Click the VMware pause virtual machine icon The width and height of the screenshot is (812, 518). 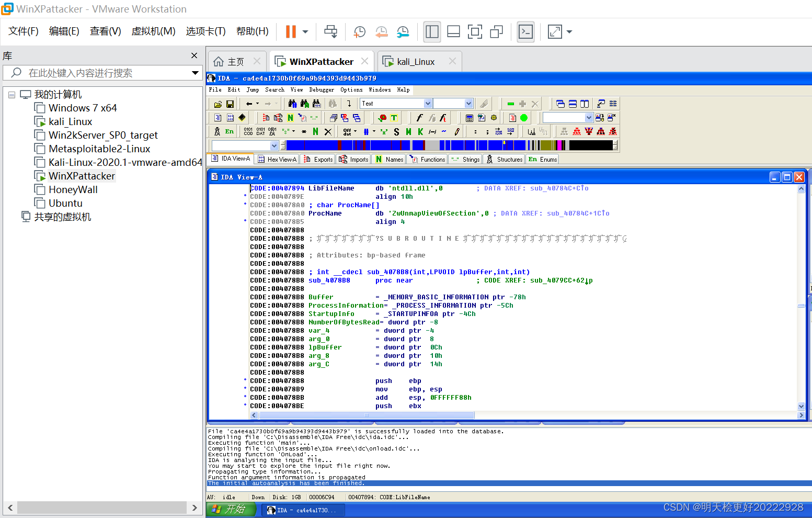click(x=291, y=32)
